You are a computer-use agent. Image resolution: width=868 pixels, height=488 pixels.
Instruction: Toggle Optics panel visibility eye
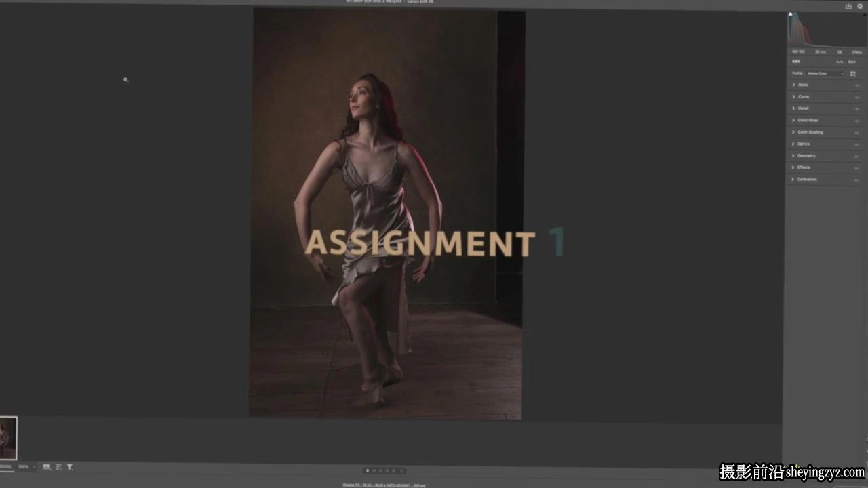pos(857,144)
